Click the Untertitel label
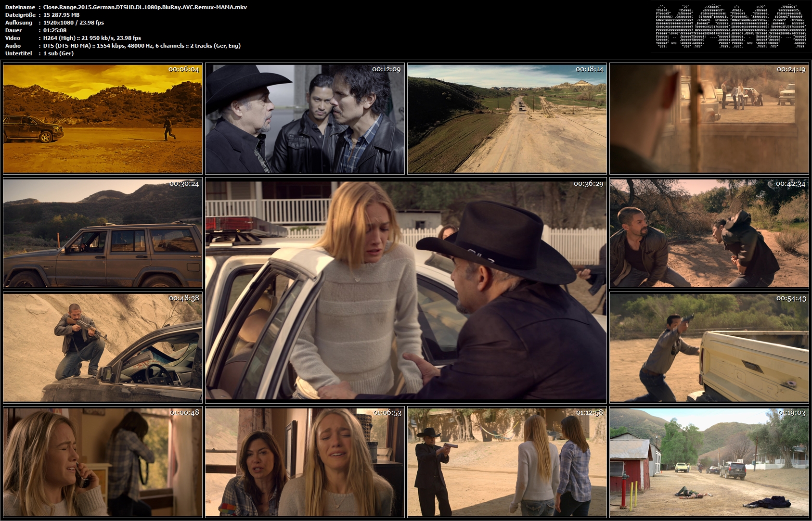 click(x=18, y=53)
